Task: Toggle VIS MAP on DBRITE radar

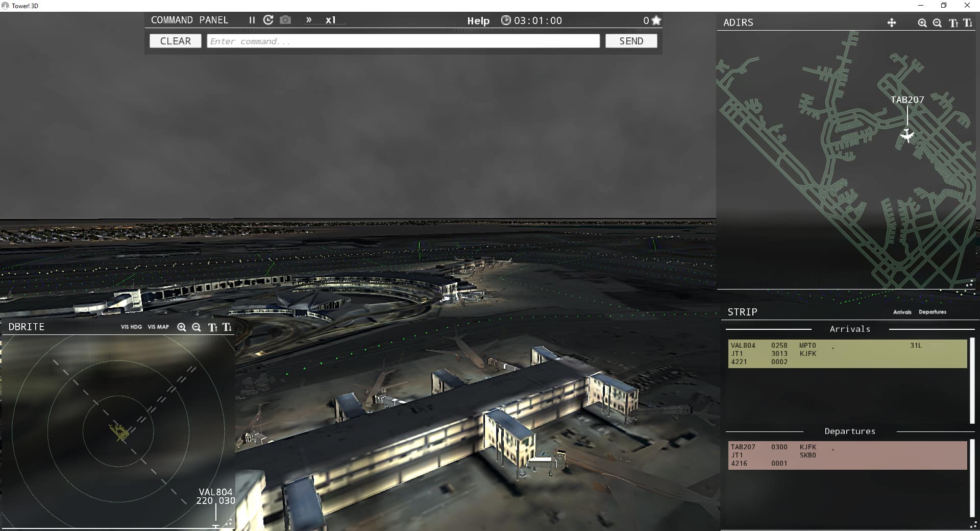Action: [158, 327]
